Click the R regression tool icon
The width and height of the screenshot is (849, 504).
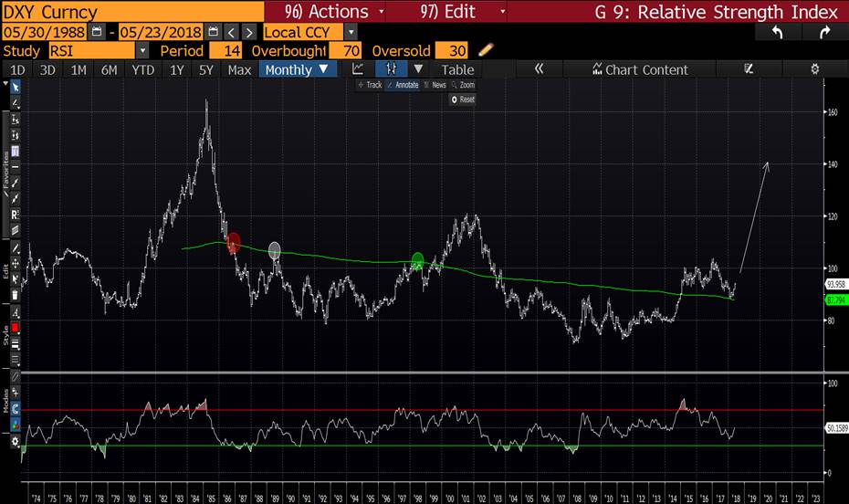point(16,215)
